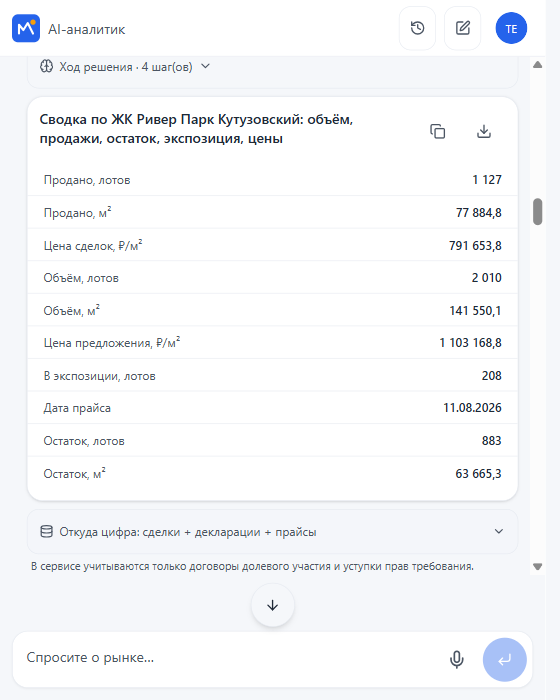The image size is (560, 700).
Task: Select the value 883
Action: [492, 441]
